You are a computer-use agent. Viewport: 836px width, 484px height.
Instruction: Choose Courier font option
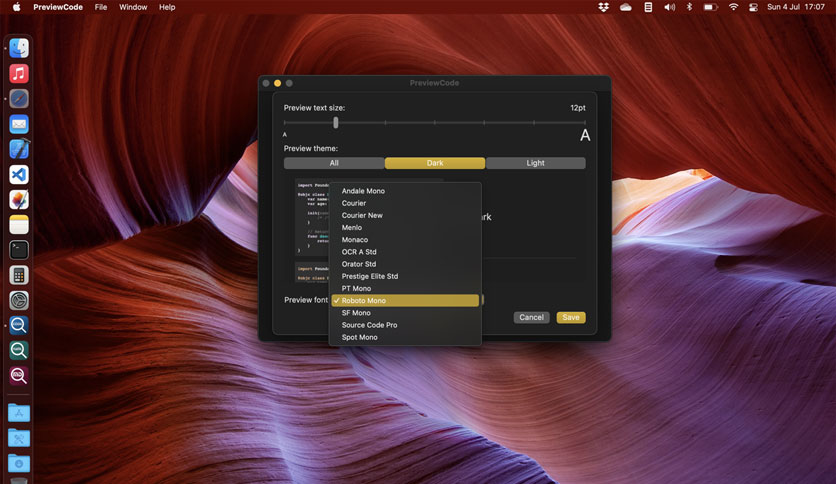405,203
